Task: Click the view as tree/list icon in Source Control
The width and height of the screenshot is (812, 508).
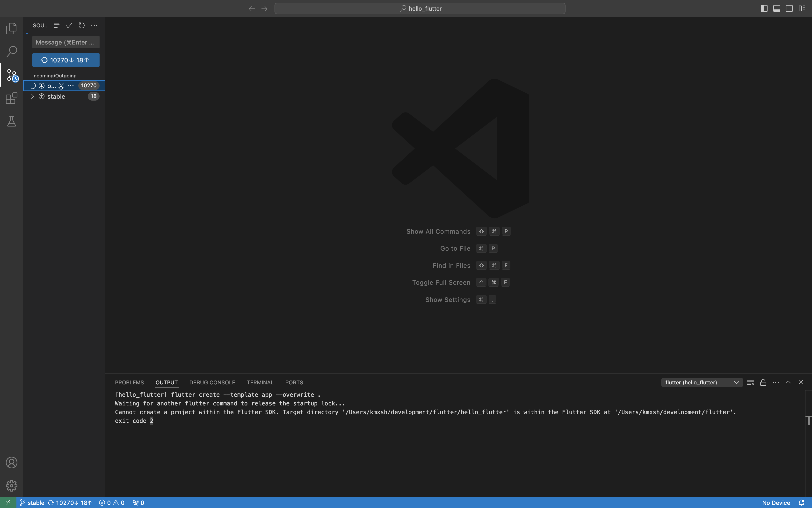Action: point(56,26)
